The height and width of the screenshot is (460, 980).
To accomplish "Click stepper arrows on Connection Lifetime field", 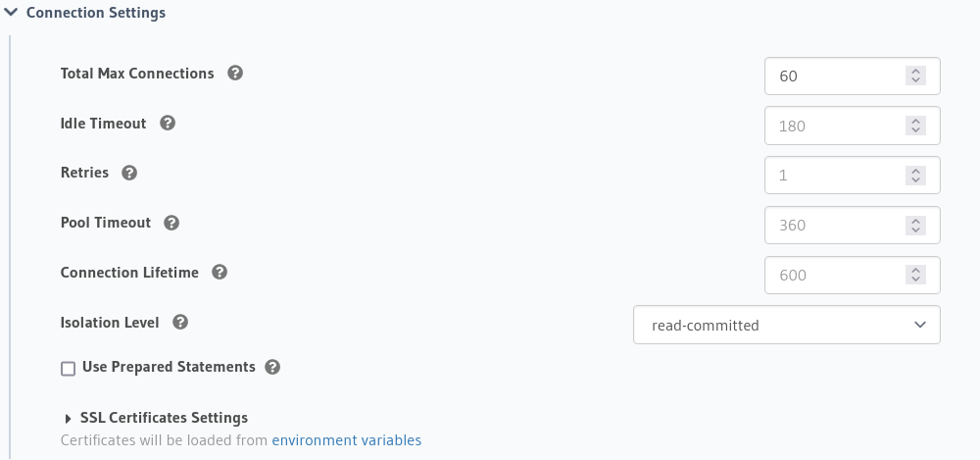I will (x=915, y=276).
